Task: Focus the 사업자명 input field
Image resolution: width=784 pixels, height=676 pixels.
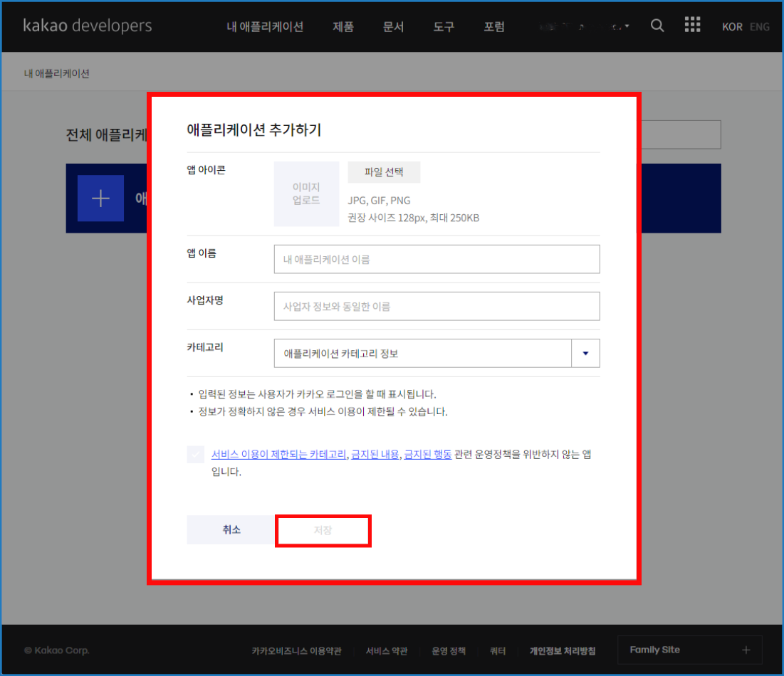Action: pyautogui.click(x=437, y=307)
